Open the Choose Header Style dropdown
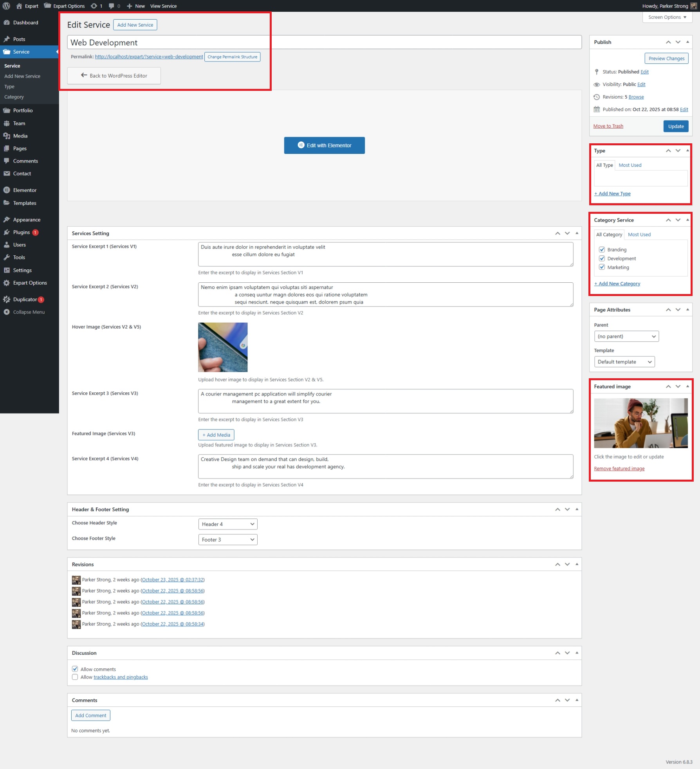Viewport: 700px width, 769px height. pyautogui.click(x=227, y=524)
